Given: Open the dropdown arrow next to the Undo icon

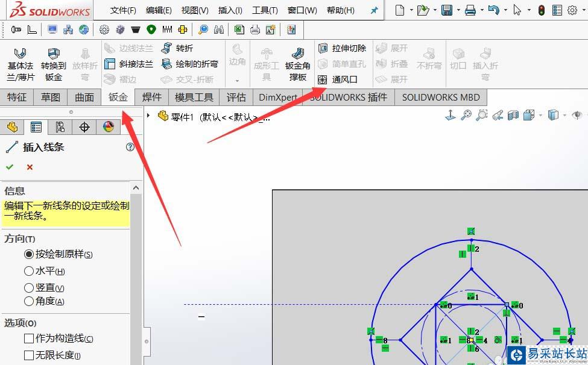Looking at the screenshot, I should pos(505,10).
